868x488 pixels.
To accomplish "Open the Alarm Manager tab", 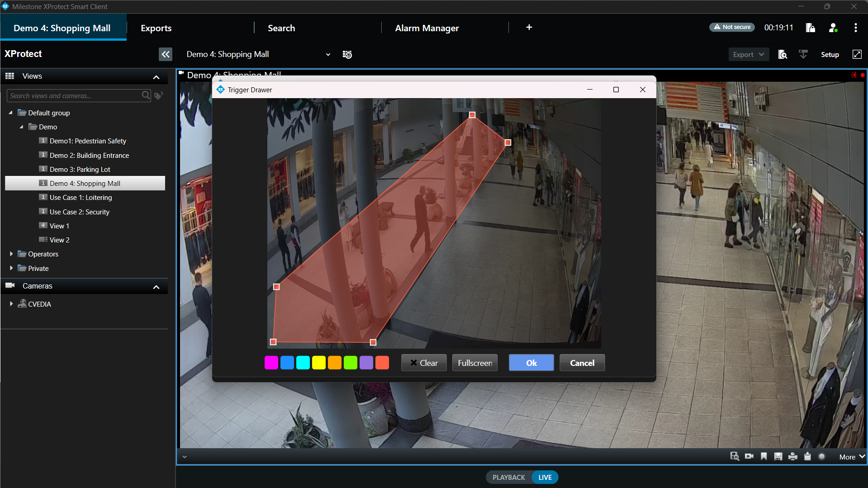I will coord(427,28).
